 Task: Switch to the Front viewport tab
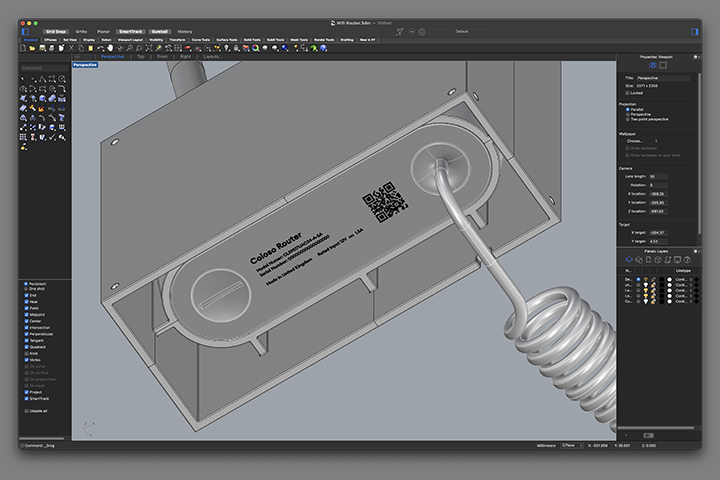point(162,56)
